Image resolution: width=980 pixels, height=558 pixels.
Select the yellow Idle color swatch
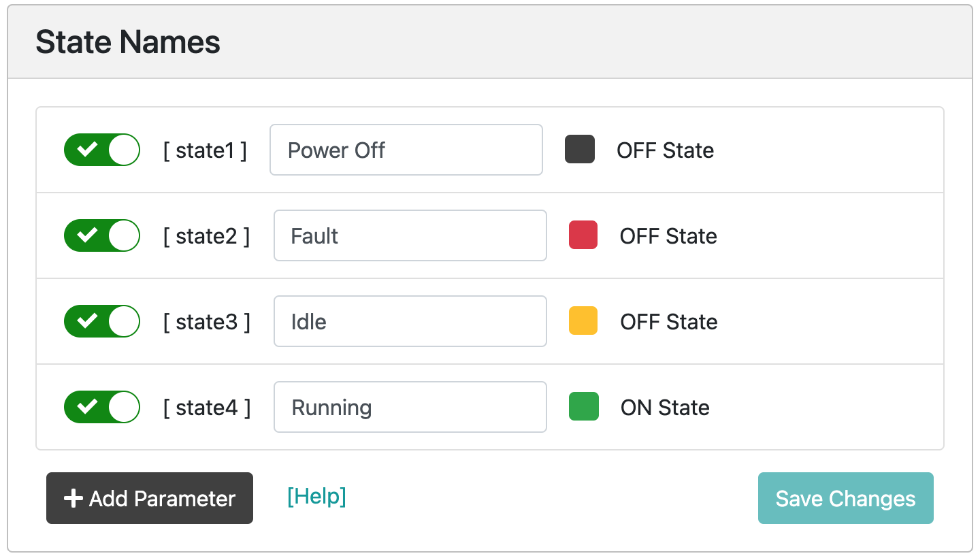[583, 321]
